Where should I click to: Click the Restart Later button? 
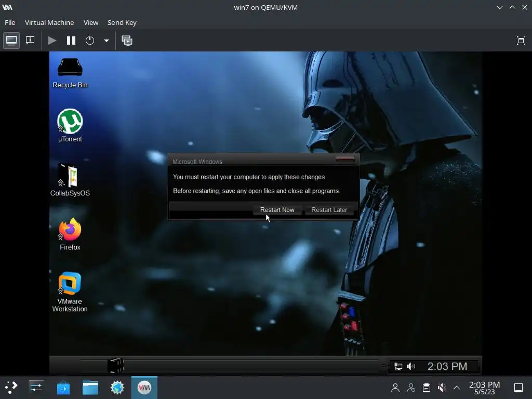[x=329, y=210]
